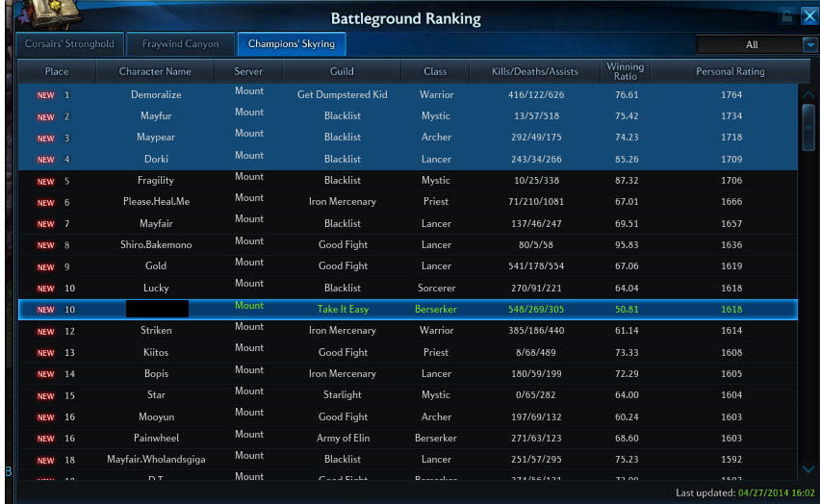
Task: Click the 548/269/305 stats in highlighted row
Action: 536,310
